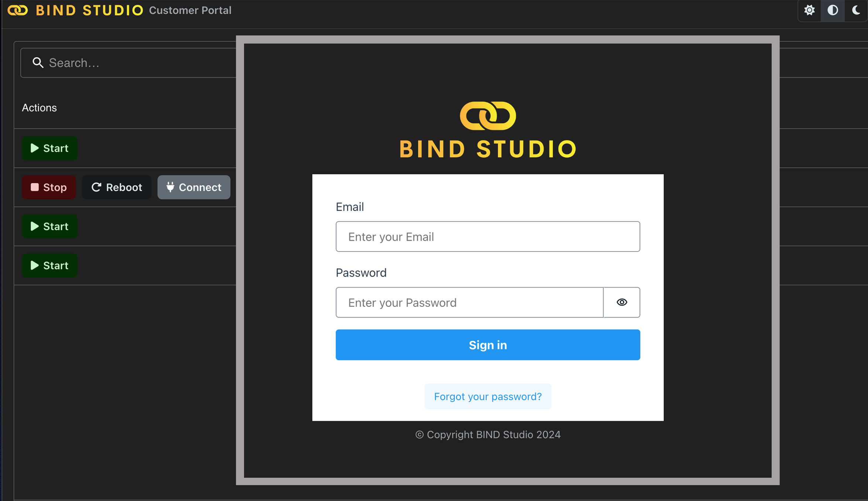Viewport: 868px width, 501px height.
Task: Click the Start button in the first row
Action: [49, 148]
